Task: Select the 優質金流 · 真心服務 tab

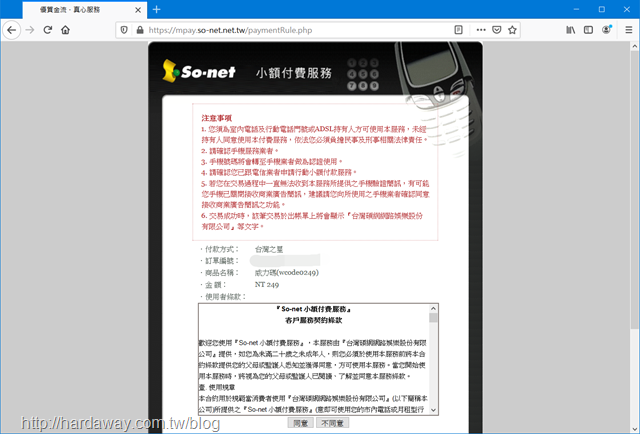Action: pyautogui.click(x=84, y=10)
